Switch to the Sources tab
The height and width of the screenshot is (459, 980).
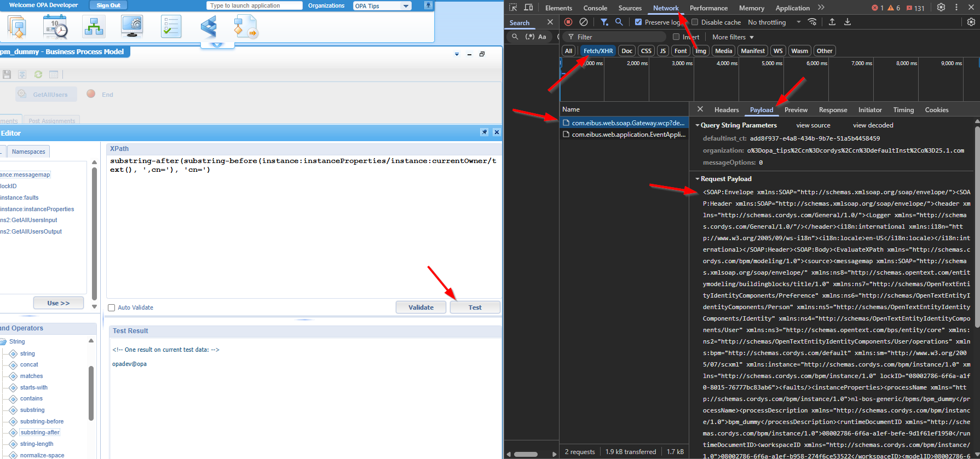coord(630,8)
